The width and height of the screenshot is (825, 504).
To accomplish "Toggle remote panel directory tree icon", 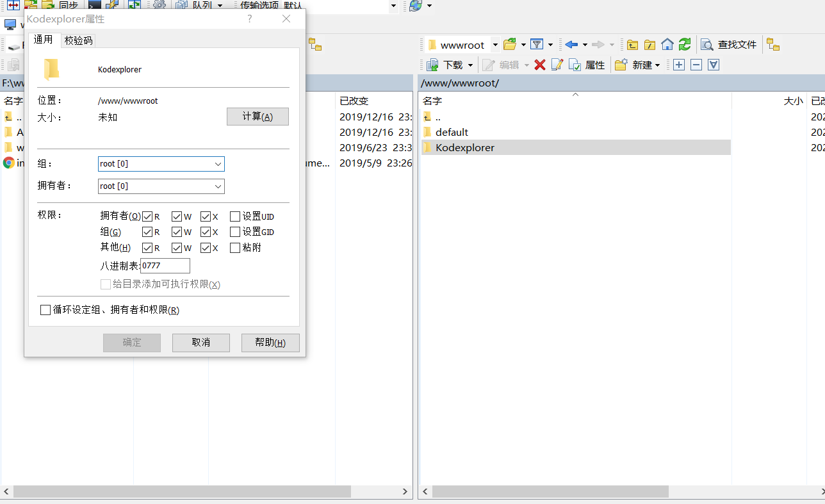I will (x=773, y=44).
